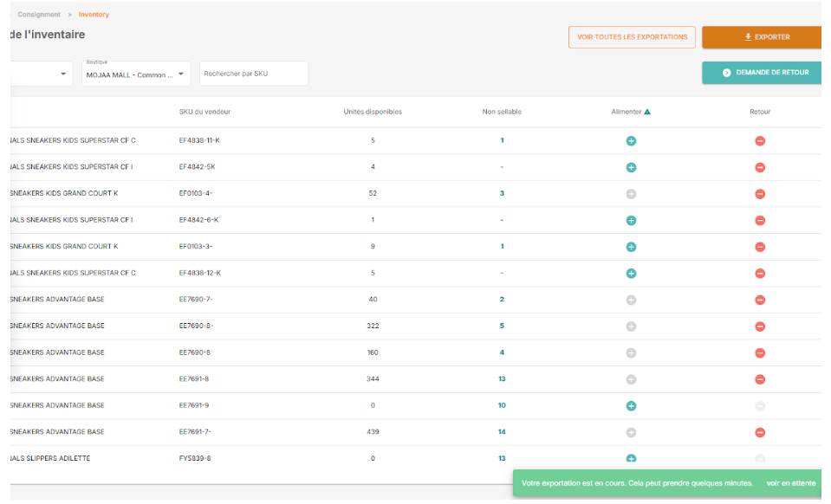Click red minus return icon for EF4842-5K
The image size is (831, 504).
[x=760, y=167]
